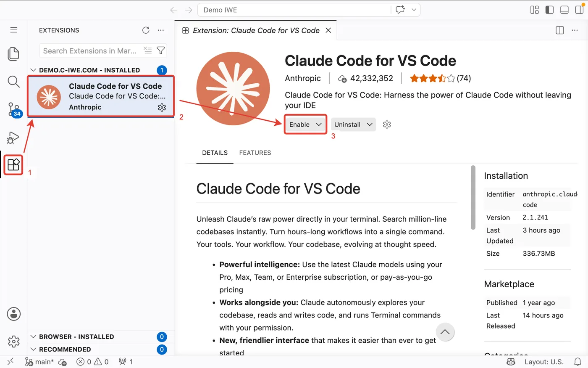Open the Extensions view icon
Screen dimensions: 588x368
(x=13, y=164)
